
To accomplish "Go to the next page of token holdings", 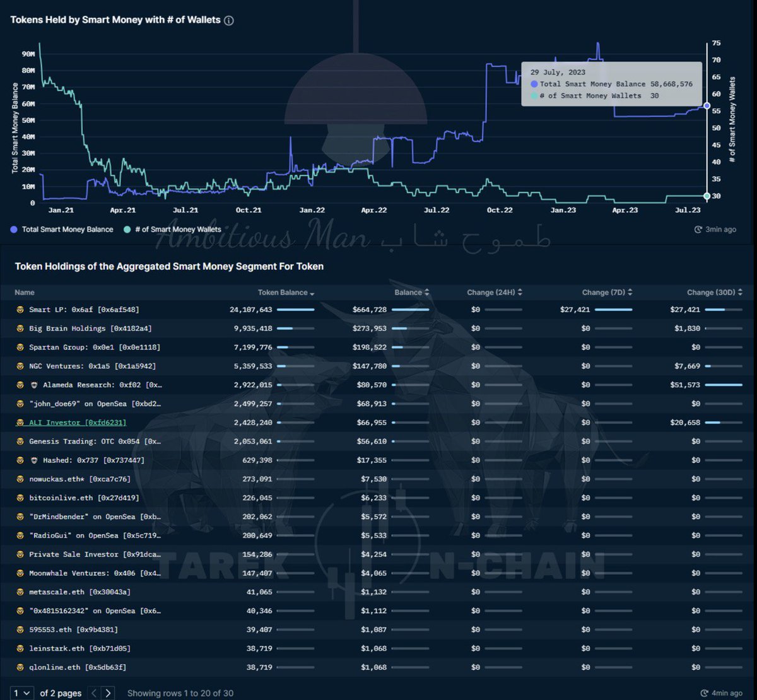I will (109, 692).
